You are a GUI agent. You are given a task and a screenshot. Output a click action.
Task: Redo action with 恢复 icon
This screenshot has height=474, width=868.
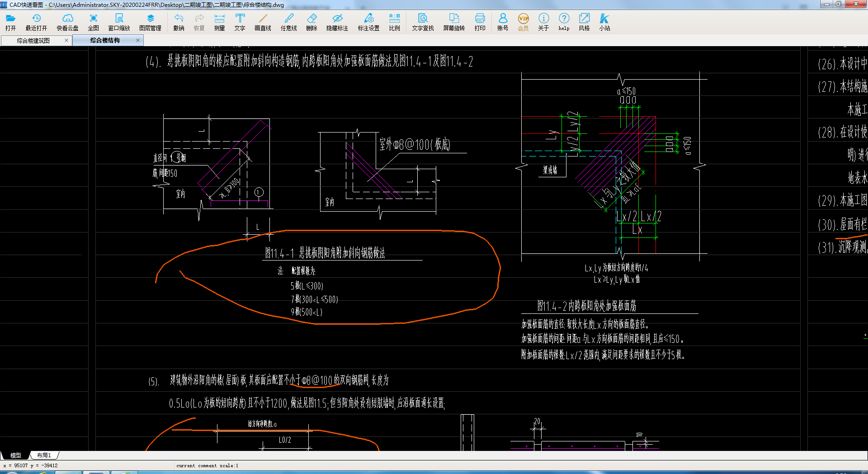(199, 22)
